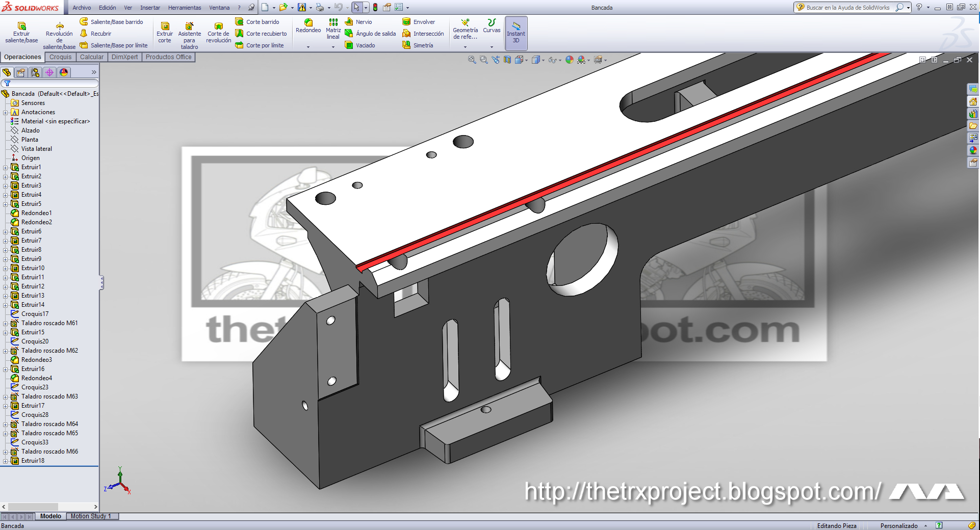Pin the menu bar with pushpin
This screenshot has width=980, height=530.
251,7
